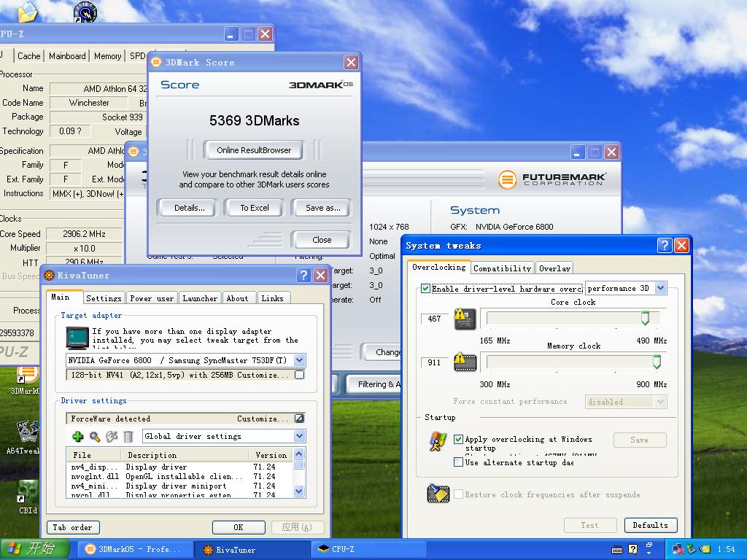Click the driver file list scrollbar up arrow
Viewport: 747px width, 560px height.
click(x=299, y=454)
